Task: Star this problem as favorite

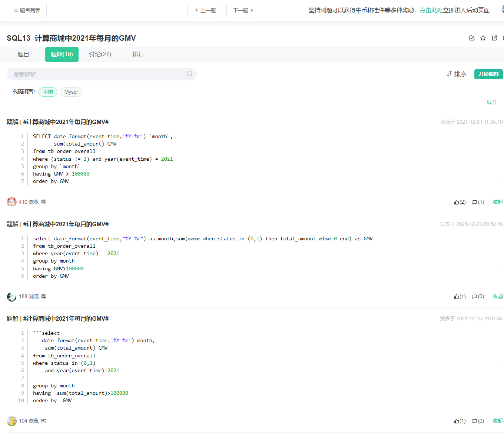Action: tap(483, 38)
